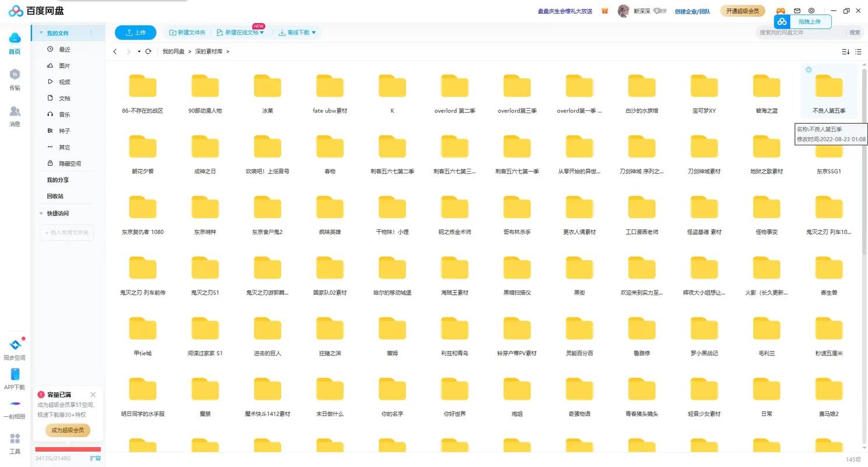The image size is (868, 467).
Task: Collapse the 快捷访问 section
Action: point(41,213)
